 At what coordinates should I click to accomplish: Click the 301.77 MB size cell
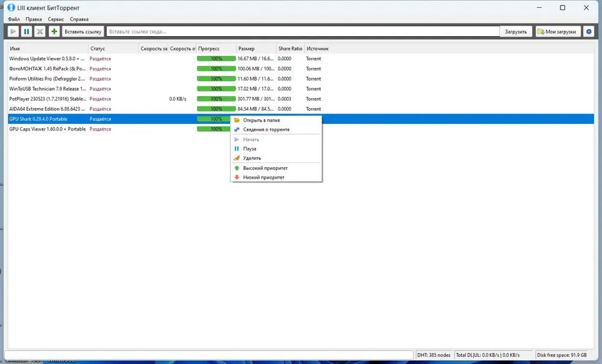point(255,99)
